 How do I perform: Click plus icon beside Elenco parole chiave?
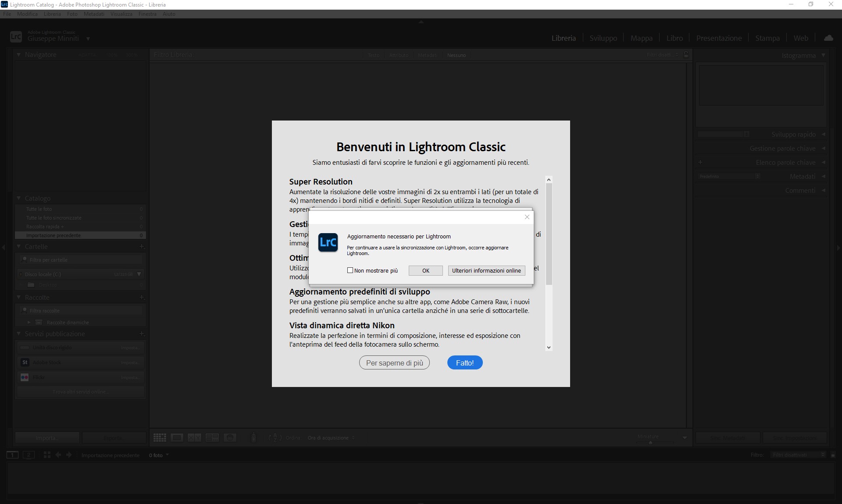pos(700,162)
